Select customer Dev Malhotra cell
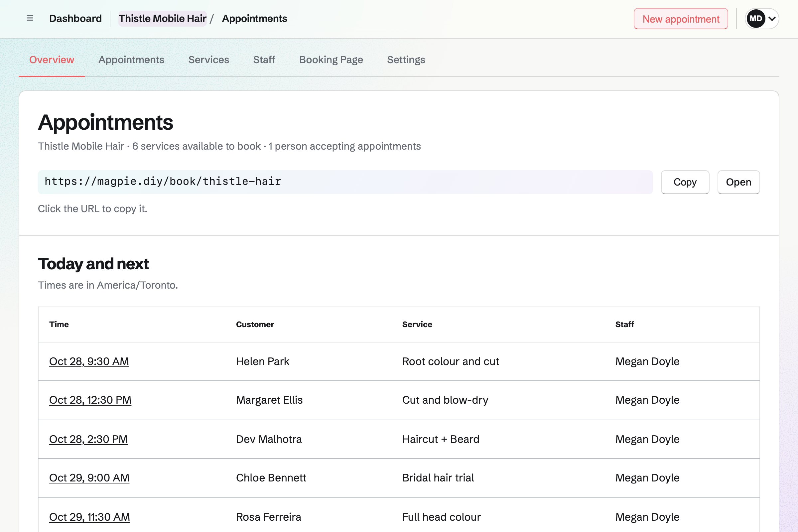 (269, 439)
